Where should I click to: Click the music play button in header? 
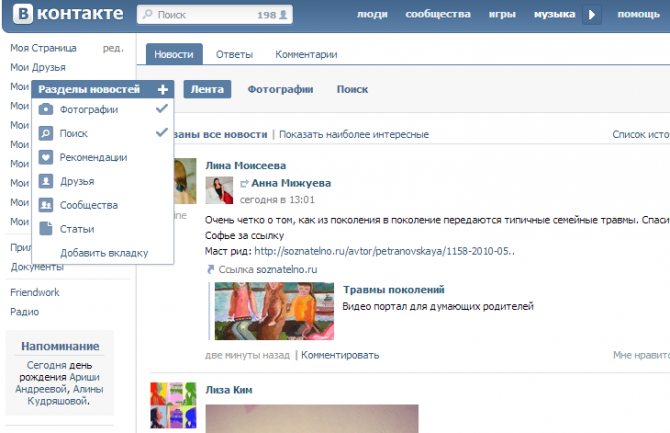point(592,15)
